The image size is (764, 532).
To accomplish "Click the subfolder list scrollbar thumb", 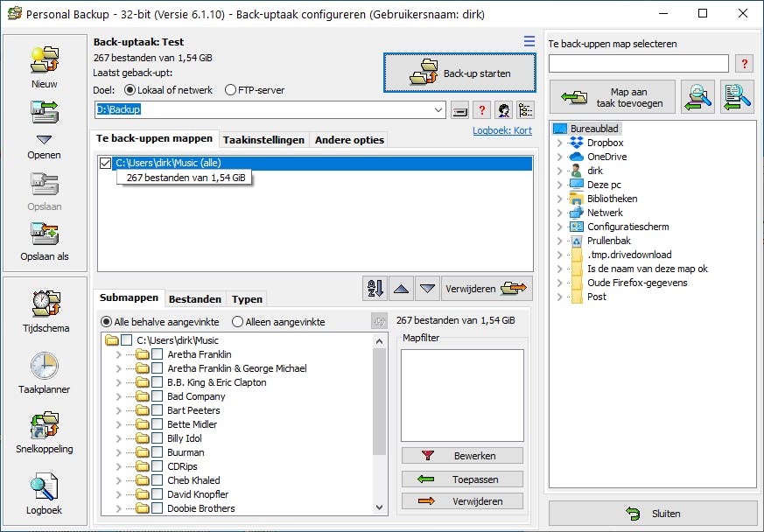I will point(380,402).
